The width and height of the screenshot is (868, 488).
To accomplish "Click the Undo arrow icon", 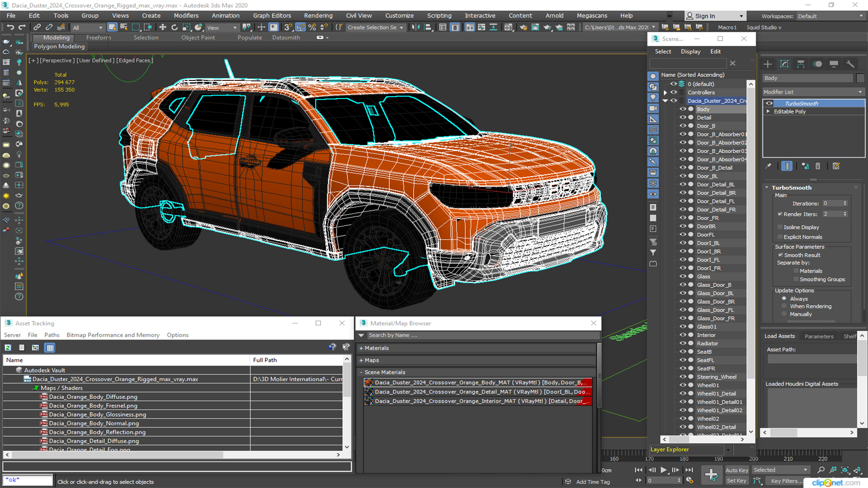I will 10,27.
